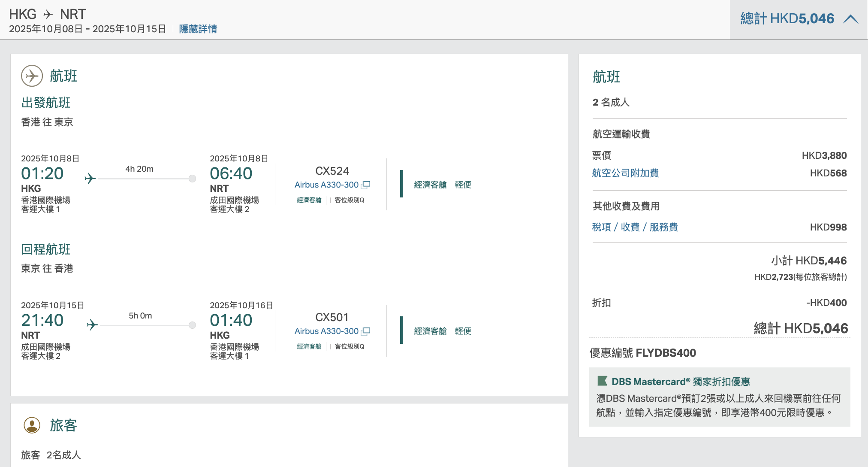Image resolution: width=868 pixels, height=467 pixels.
Task: Click the 經濟客艙 link under CX524 aircraft
Action: [309, 200]
